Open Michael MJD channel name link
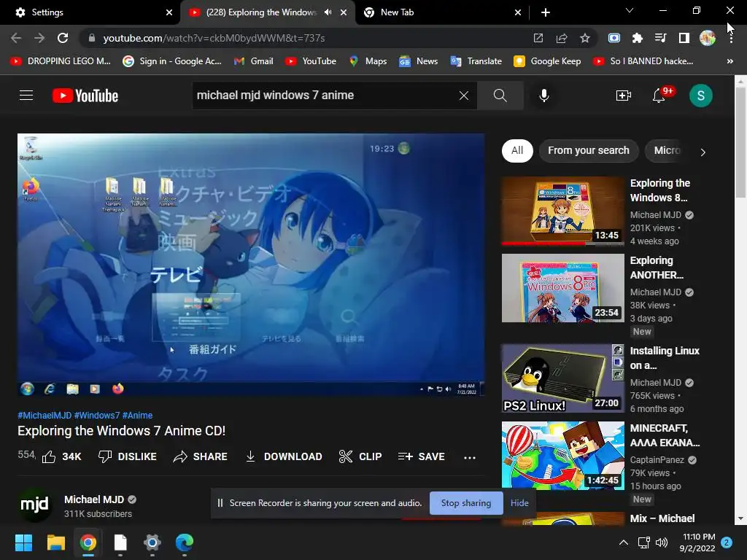This screenshot has height=560, width=747. point(94,499)
